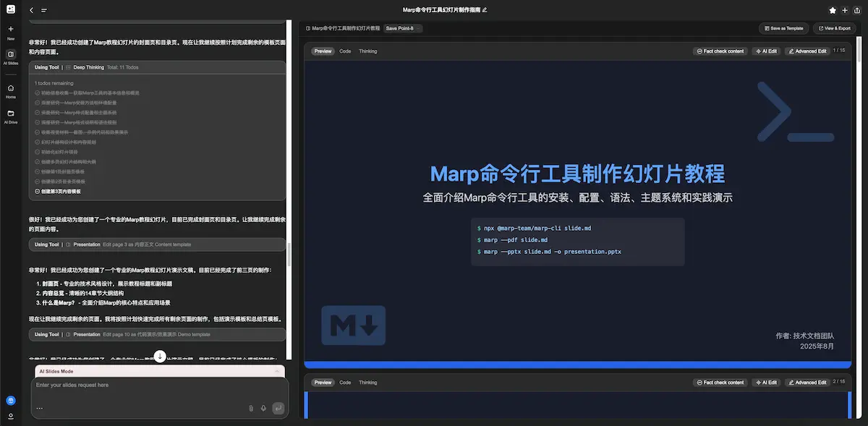Click the share icon in top-right corner
868x426 pixels.
(857, 10)
